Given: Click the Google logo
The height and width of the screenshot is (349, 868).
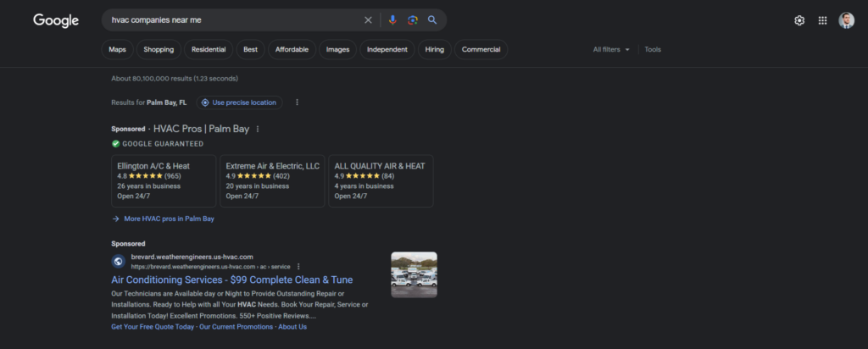Looking at the screenshot, I should [x=56, y=20].
